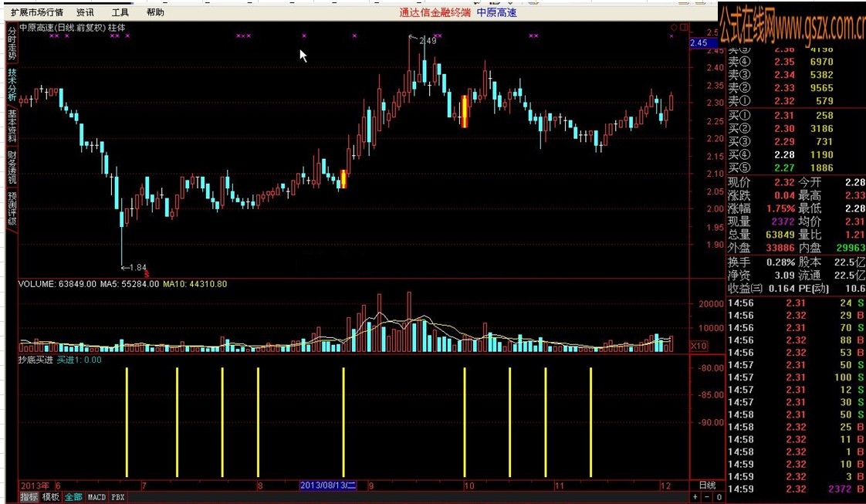This screenshot has width=866, height=504.
Task: Click the plus zoom button
Action: [x=695, y=497]
